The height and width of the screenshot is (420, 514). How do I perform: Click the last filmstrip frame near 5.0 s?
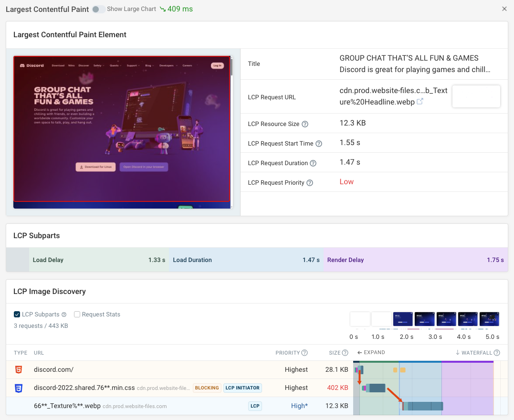point(489,319)
